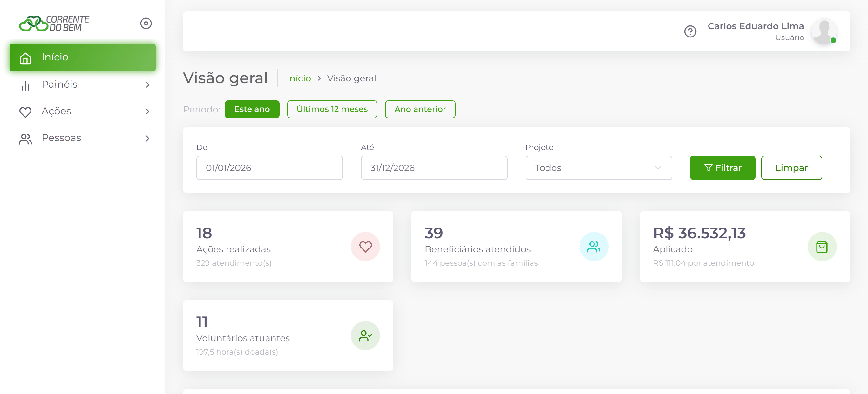Viewport: 868px width, 394px height.
Task: Select the Últimos 12 meses period
Action: (x=332, y=109)
